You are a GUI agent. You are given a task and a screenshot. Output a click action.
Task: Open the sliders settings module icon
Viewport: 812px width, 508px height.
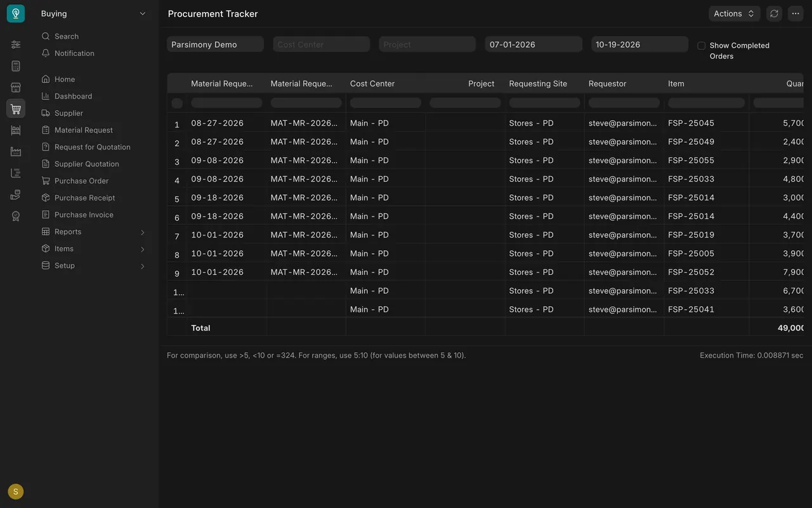coord(16,44)
